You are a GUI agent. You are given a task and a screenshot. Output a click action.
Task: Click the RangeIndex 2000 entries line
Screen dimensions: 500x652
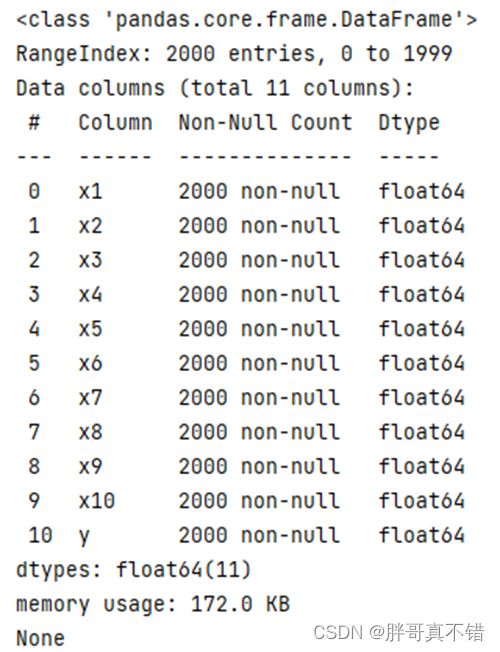(x=234, y=54)
